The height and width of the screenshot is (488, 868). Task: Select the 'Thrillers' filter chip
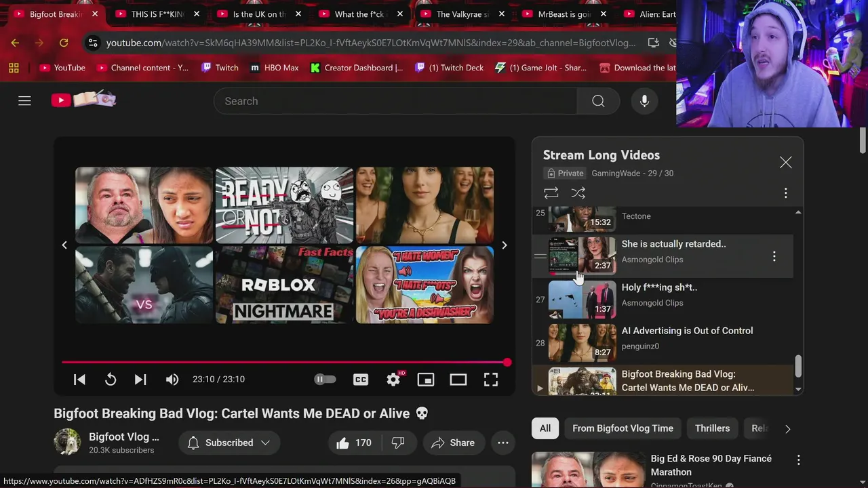pyautogui.click(x=712, y=428)
